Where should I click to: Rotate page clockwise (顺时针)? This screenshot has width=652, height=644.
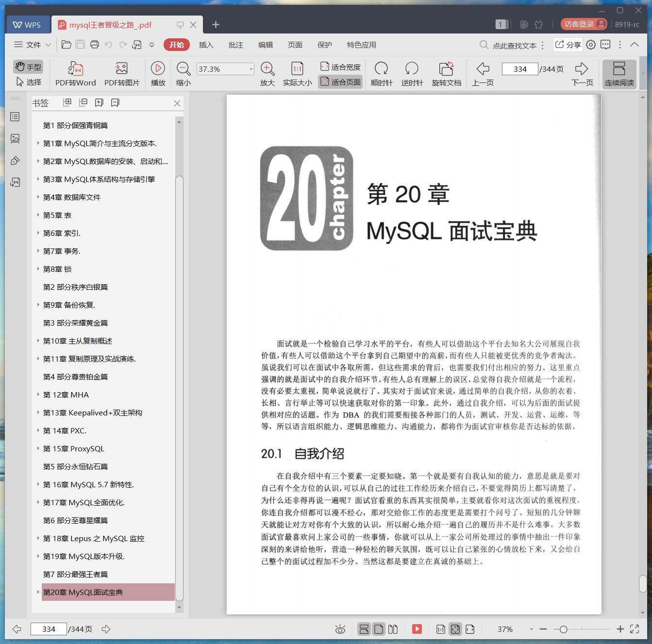tap(382, 74)
